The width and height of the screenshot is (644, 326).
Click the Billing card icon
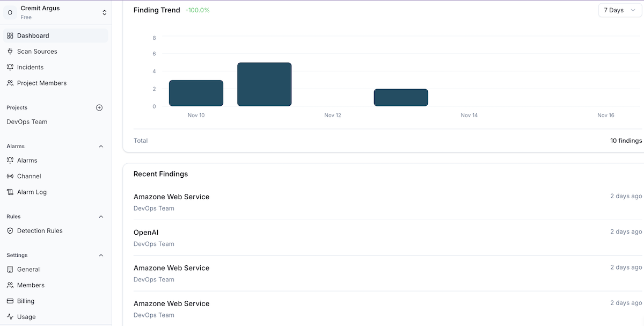point(10,301)
